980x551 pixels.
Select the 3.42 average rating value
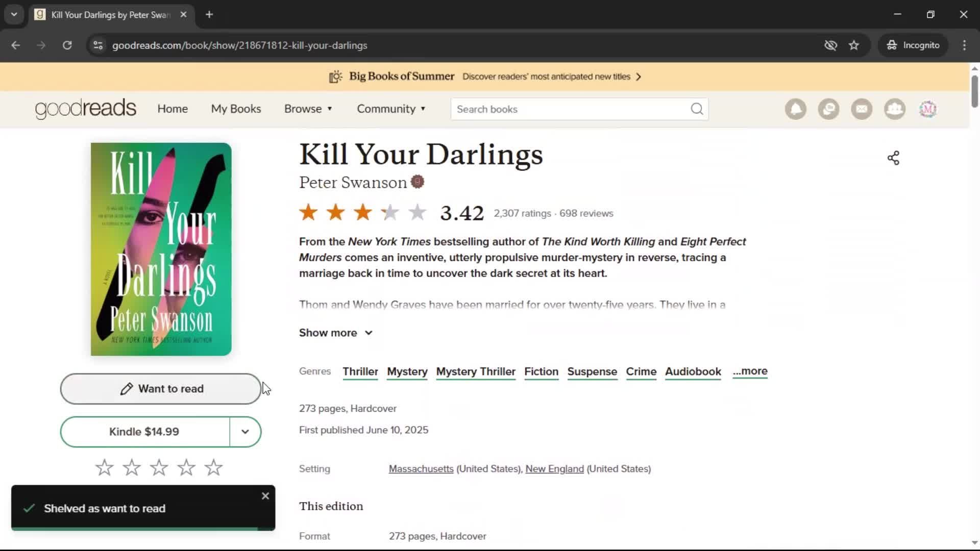(462, 213)
